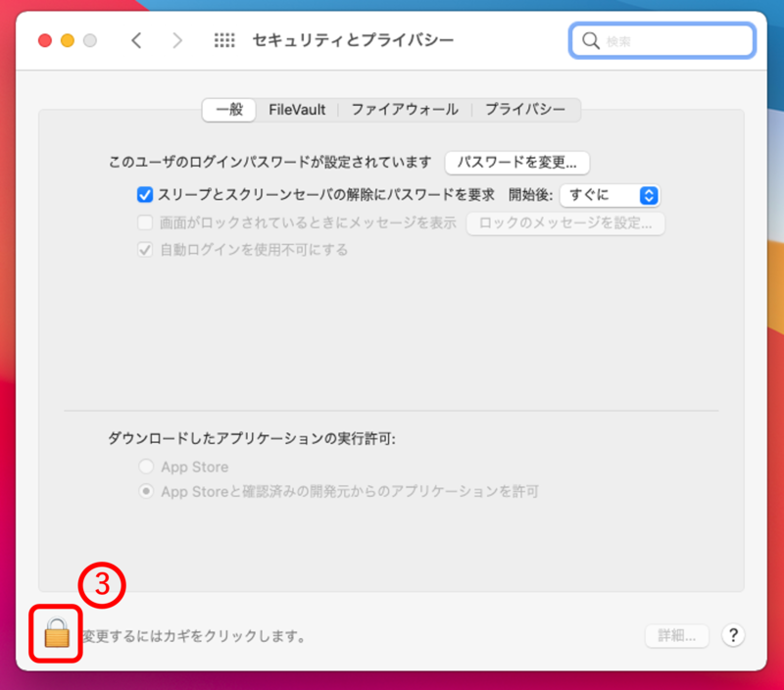The width and height of the screenshot is (784, 690).
Task: Go back with the left chevron
Action: pos(136,40)
